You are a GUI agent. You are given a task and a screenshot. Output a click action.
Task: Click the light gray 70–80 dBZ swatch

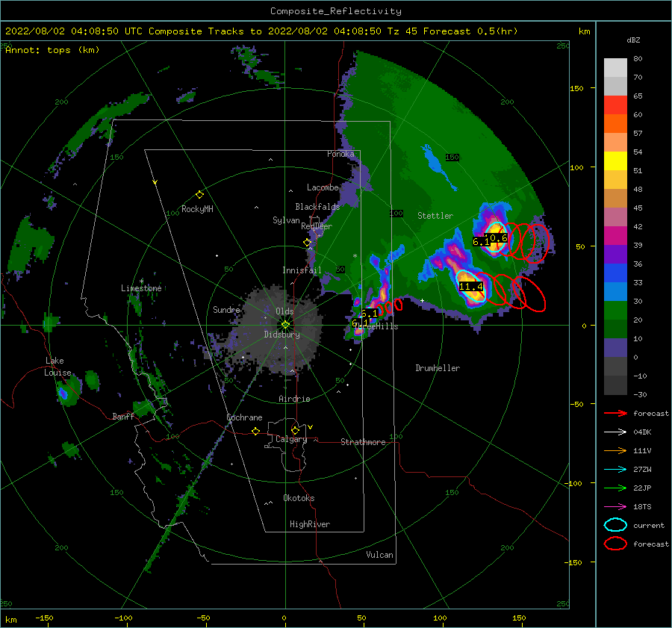coord(615,68)
